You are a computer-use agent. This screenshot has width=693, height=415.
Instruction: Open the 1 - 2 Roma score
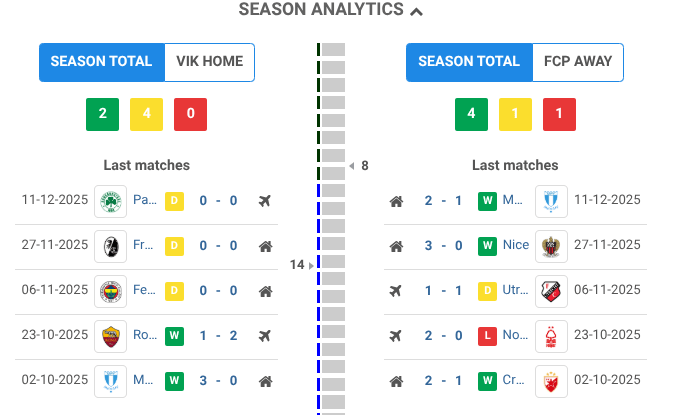tap(218, 336)
